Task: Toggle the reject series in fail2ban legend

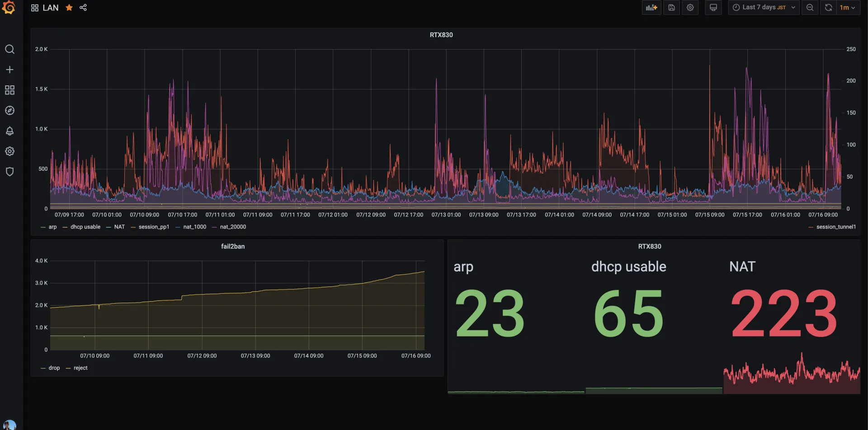Action: [x=80, y=368]
